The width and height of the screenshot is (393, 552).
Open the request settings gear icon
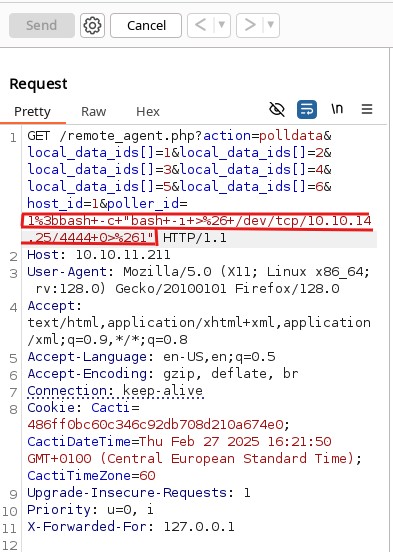click(92, 25)
